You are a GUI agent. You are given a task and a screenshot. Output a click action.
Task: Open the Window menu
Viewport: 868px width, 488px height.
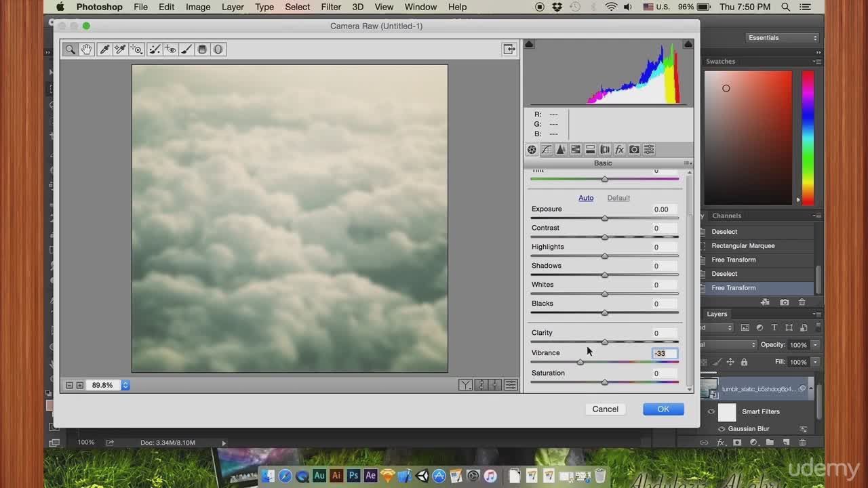click(x=420, y=7)
